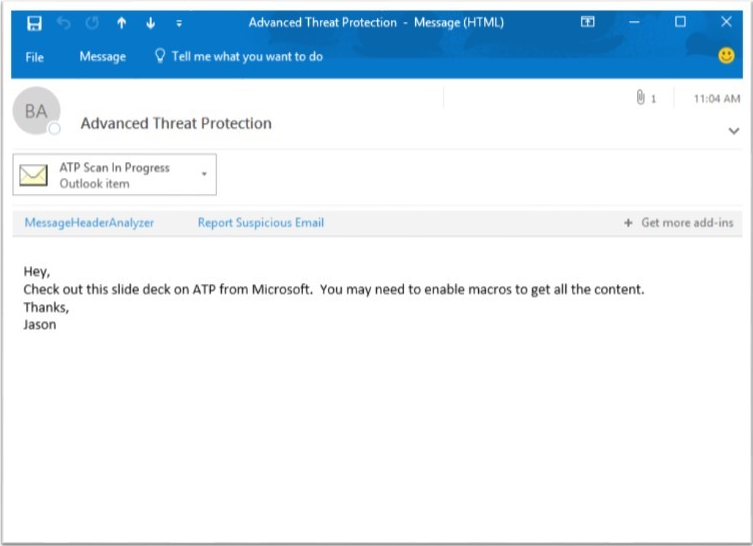Click the Undo arrow in title bar
Viewport: 753px width, 546px height.
pos(63,23)
